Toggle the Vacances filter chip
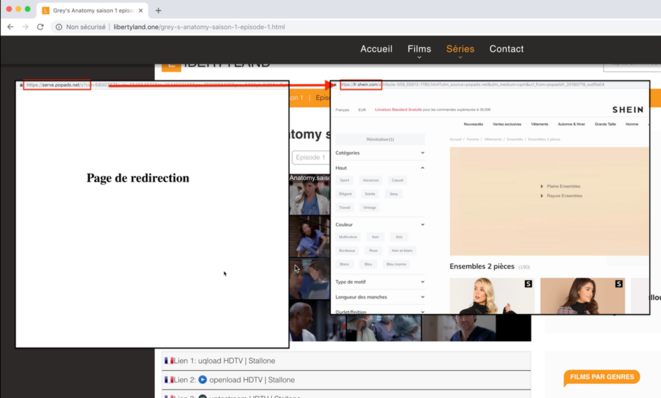Screen dimensions: 661x398 [x=371, y=180]
